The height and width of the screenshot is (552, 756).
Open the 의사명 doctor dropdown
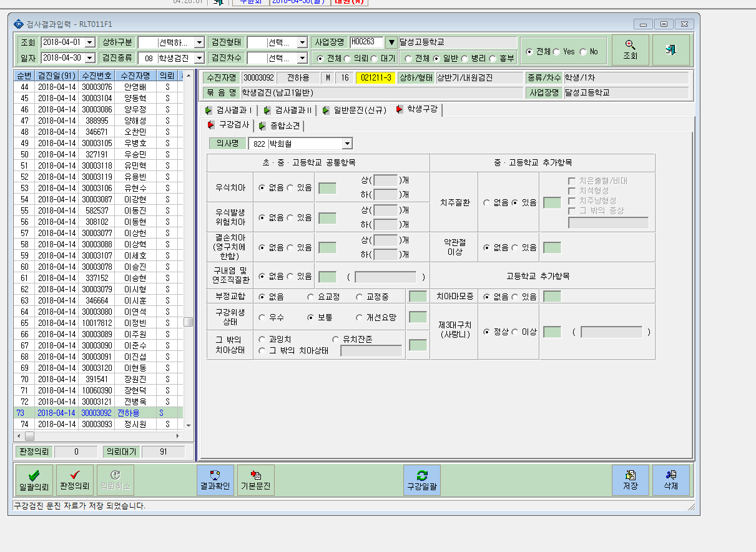coord(348,144)
